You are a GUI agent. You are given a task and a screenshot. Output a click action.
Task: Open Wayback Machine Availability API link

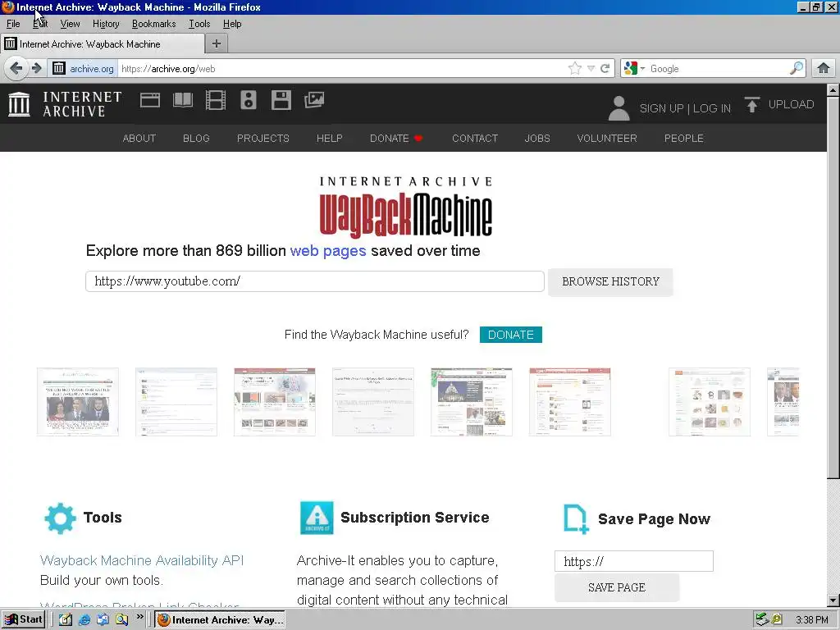142,560
